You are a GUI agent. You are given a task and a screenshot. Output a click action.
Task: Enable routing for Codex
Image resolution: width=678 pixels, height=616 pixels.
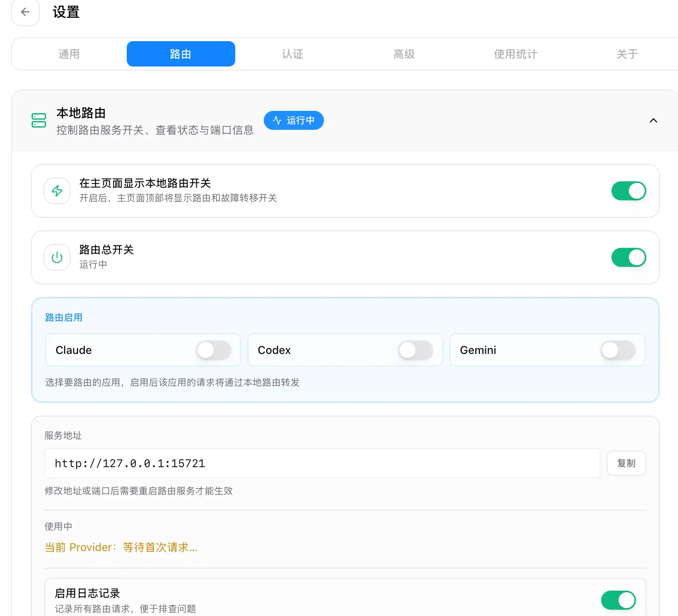click(416, 350)
